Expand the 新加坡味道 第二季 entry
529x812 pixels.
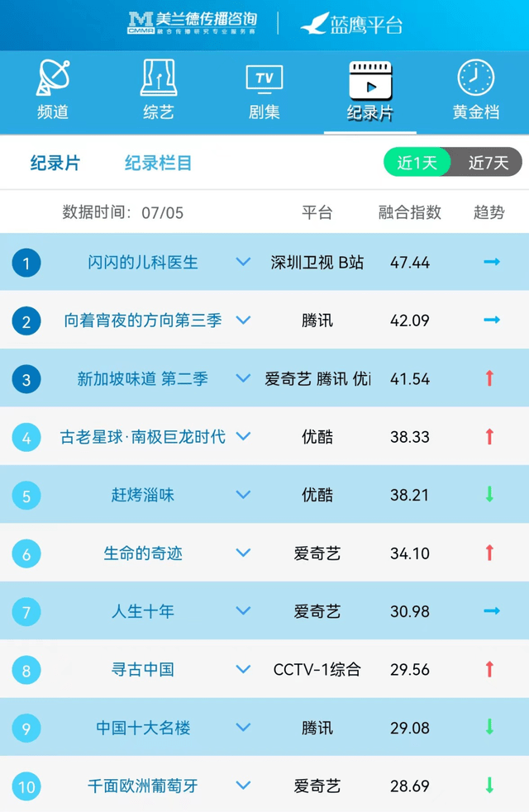click(x=243, y=378)
